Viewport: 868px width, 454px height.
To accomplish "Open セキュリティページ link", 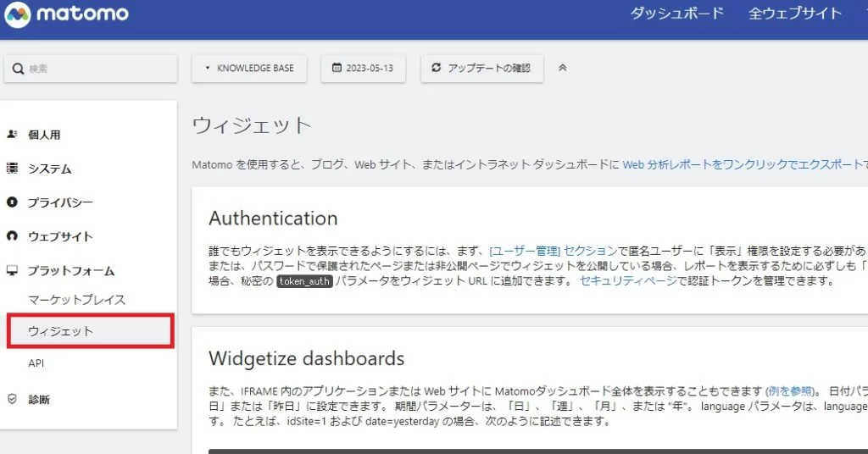I will [x=628, y=281].
